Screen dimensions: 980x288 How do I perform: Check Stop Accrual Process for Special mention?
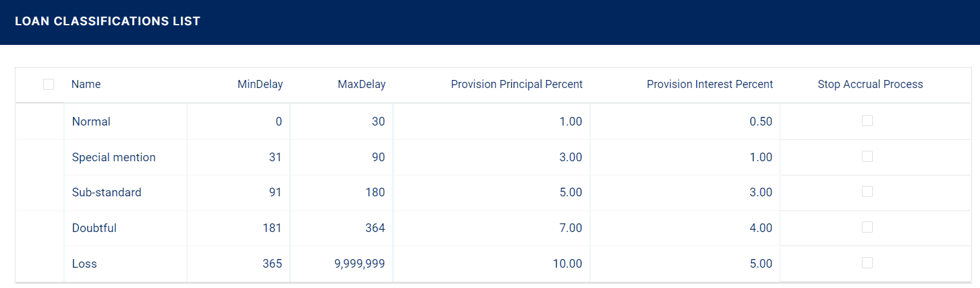pos(867,156)
